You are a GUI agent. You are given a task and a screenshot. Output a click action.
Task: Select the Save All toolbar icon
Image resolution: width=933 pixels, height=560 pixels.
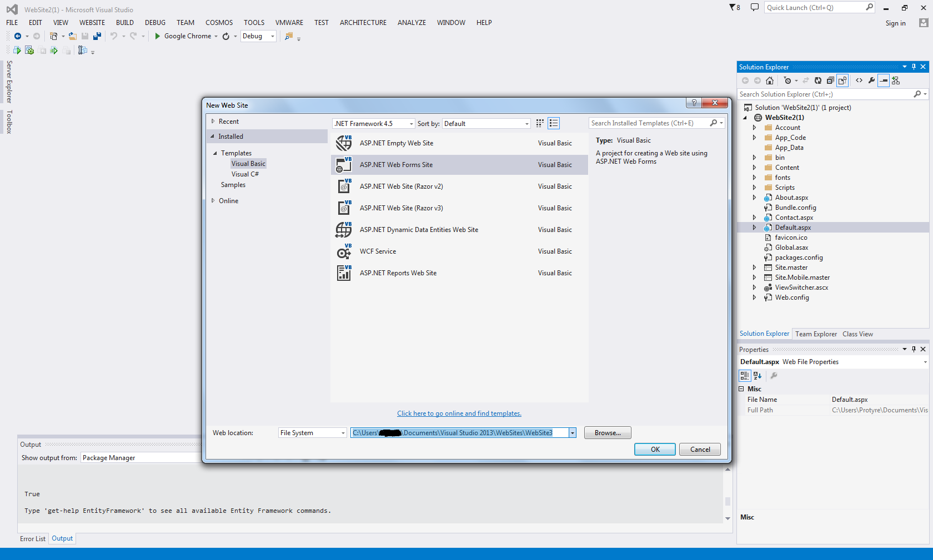point(97,36)
